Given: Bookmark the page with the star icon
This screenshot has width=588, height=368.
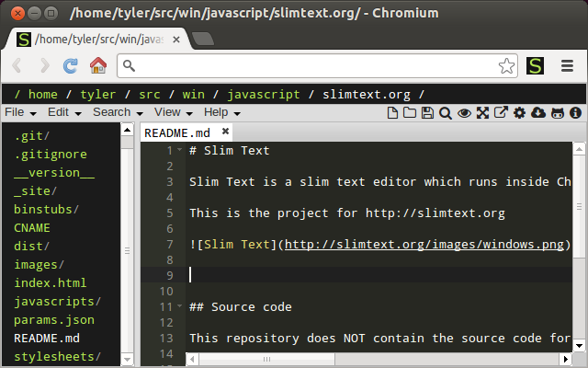Looking at the screenshot, I should click(x=506, y=65).
